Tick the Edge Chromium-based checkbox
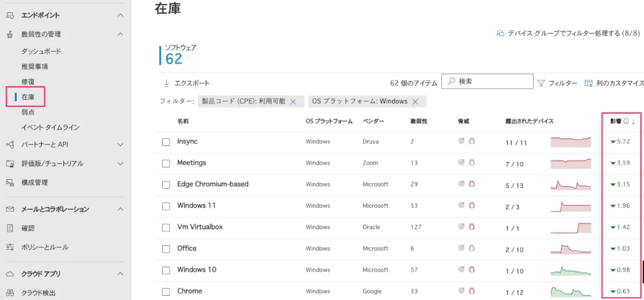Viewport: 644px width, 300px height. [166, 185]
